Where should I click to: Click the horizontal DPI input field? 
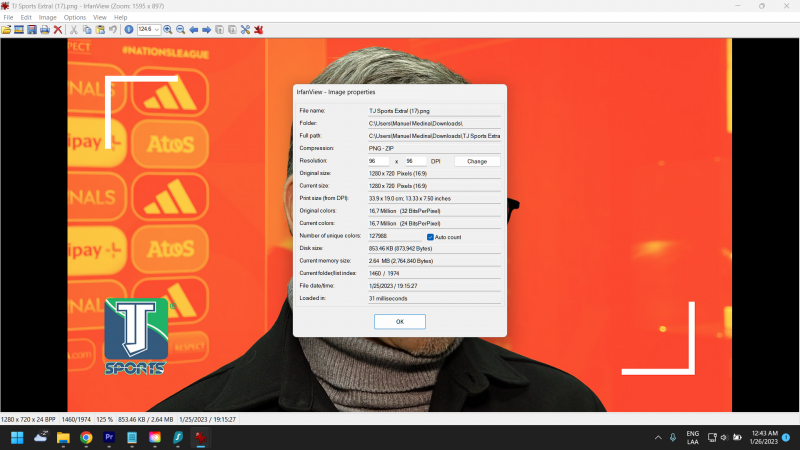[379, 160]
